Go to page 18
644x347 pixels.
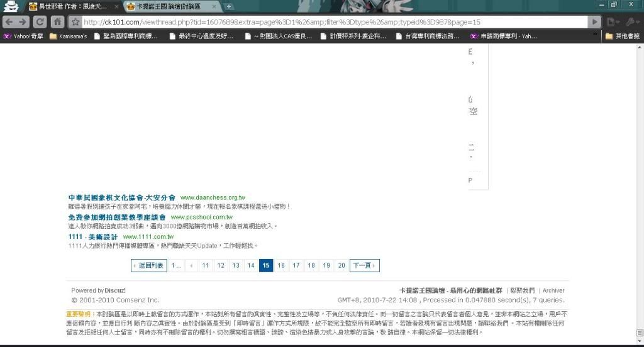pyautogui.click(x=311, y=265)
